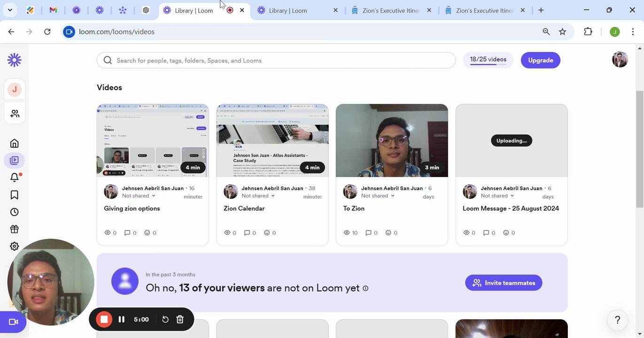The height and width of the screenshot is (338, 644).
Task: Expand Not shared on Loom Message - 25 August 2024
Action: (x=497, y=196)
